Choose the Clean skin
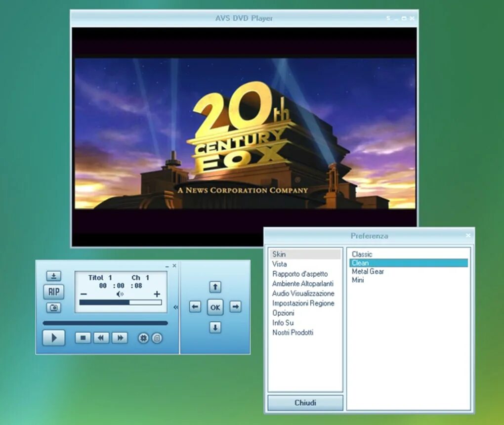 (x=409, y=263)
